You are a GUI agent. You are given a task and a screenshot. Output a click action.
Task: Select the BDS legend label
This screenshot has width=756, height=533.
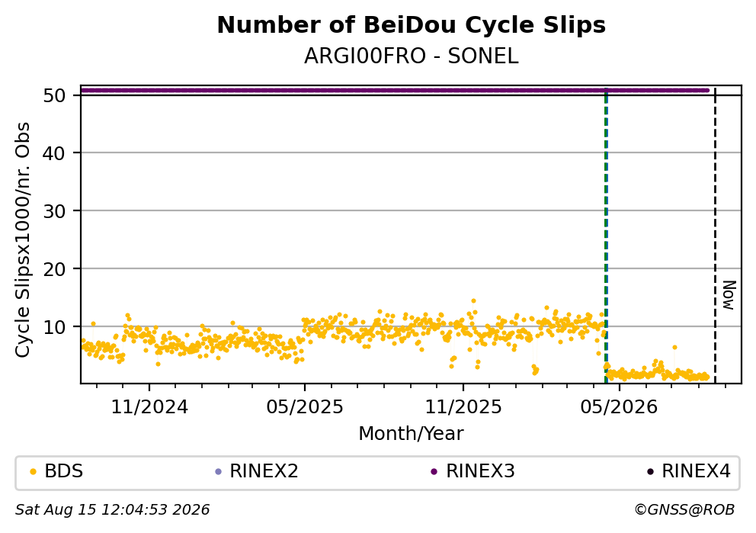coord(64,471)
